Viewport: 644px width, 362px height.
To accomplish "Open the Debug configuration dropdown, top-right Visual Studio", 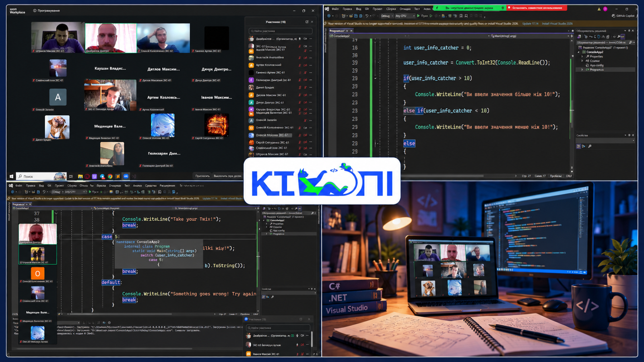I will point(387,16).
